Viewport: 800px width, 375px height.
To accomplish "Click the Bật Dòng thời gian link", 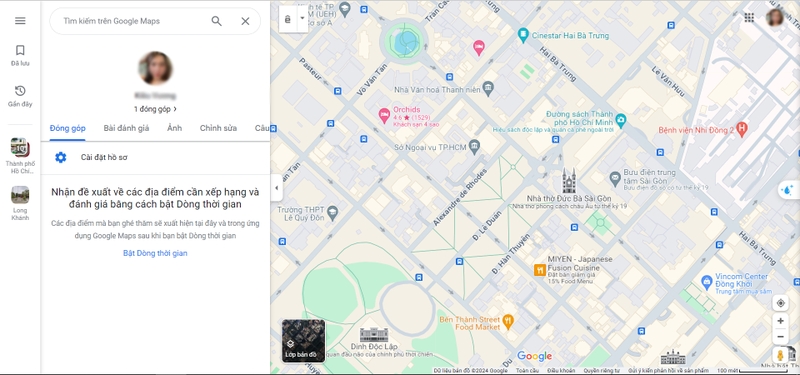I will [x=155, y=253].
